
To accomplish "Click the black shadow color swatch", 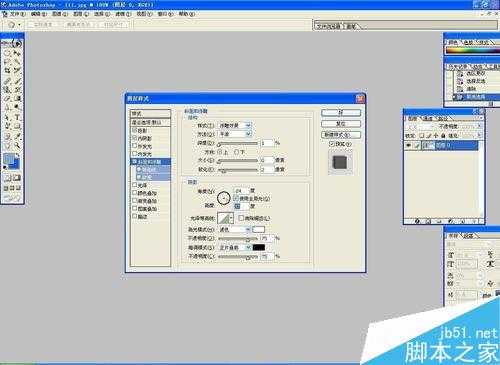I will click(259, 247).
